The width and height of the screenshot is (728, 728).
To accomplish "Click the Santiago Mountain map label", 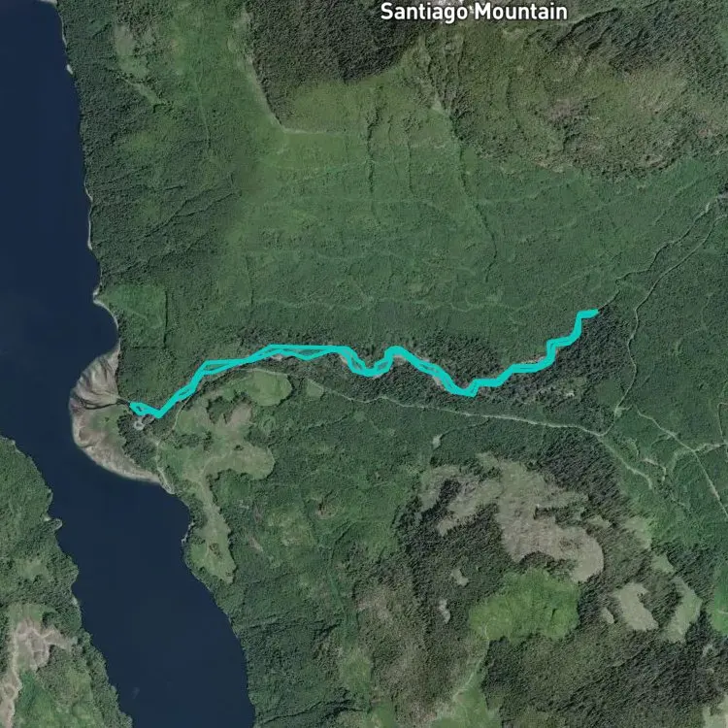I will click(x=474, y=12).
